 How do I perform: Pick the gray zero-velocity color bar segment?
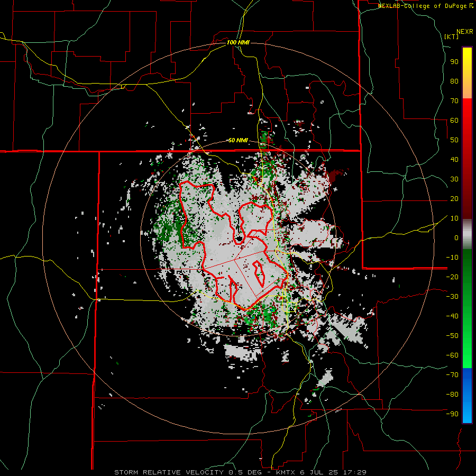467,234
